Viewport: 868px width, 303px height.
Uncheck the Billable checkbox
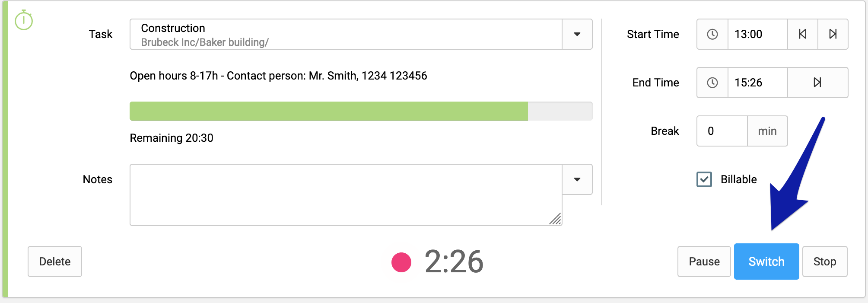(704, 179)
